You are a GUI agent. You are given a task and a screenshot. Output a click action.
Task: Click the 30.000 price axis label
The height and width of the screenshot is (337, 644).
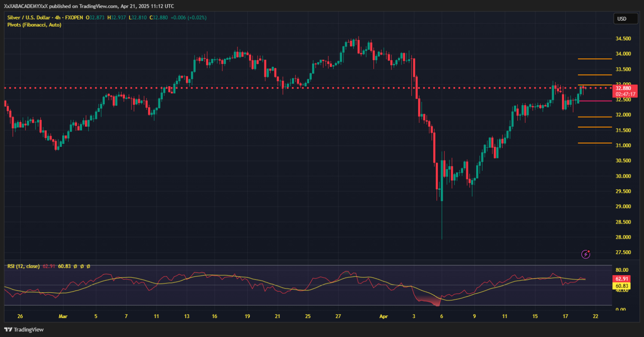click(x=623, y=176)
